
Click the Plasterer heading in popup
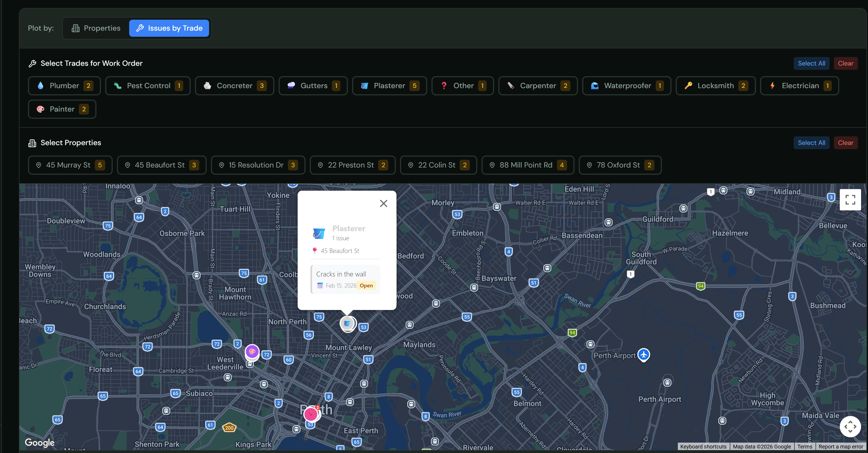click(349, 228)
